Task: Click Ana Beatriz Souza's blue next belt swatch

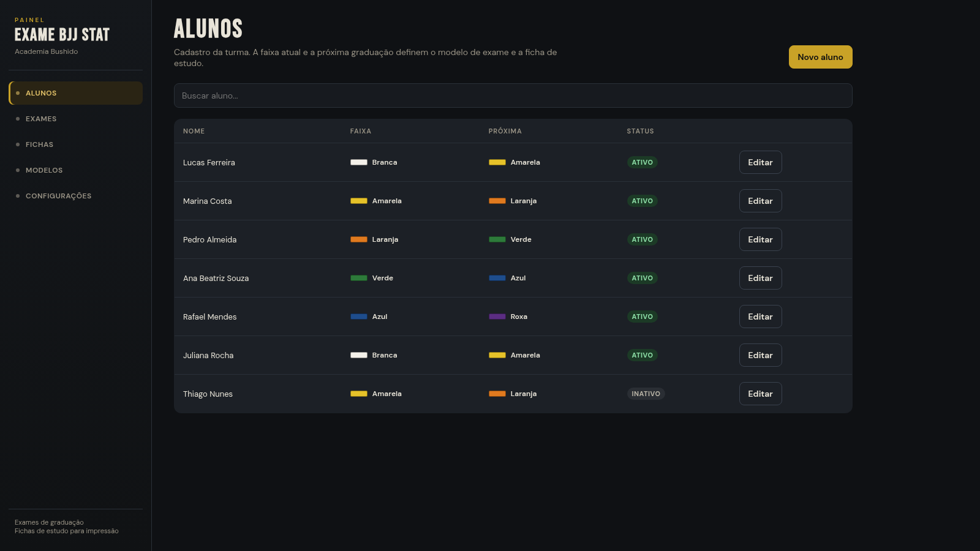Action: point(497,278)
